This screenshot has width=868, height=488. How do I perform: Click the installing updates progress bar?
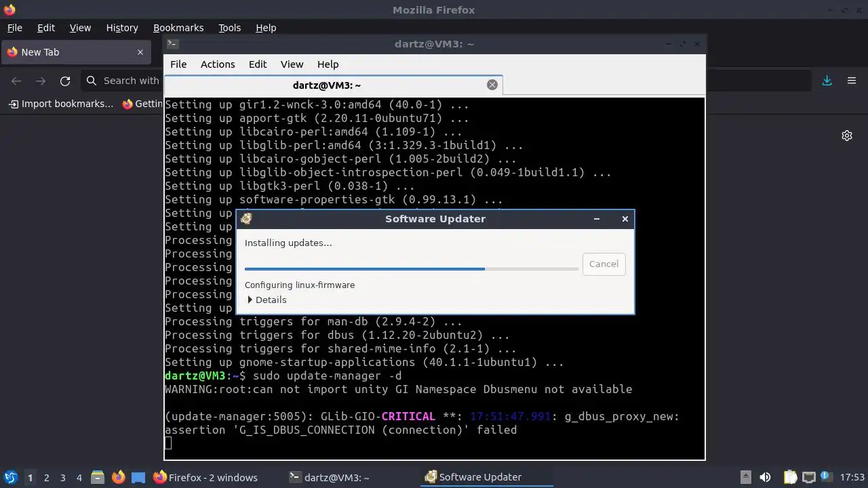412,269
